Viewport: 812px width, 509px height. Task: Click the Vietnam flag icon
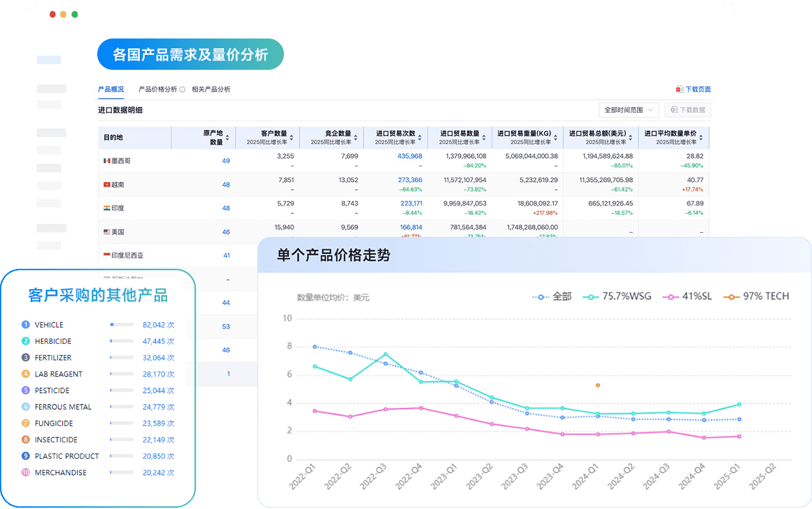click(x=105, y=185)
